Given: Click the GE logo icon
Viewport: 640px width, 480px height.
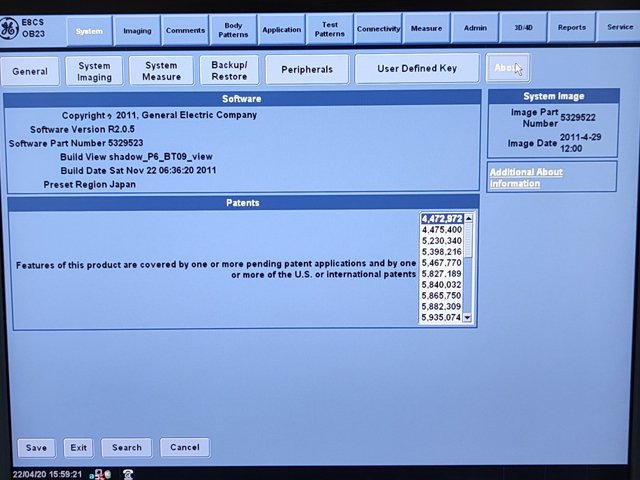Looking at the screenshot, I should [9, 26].
